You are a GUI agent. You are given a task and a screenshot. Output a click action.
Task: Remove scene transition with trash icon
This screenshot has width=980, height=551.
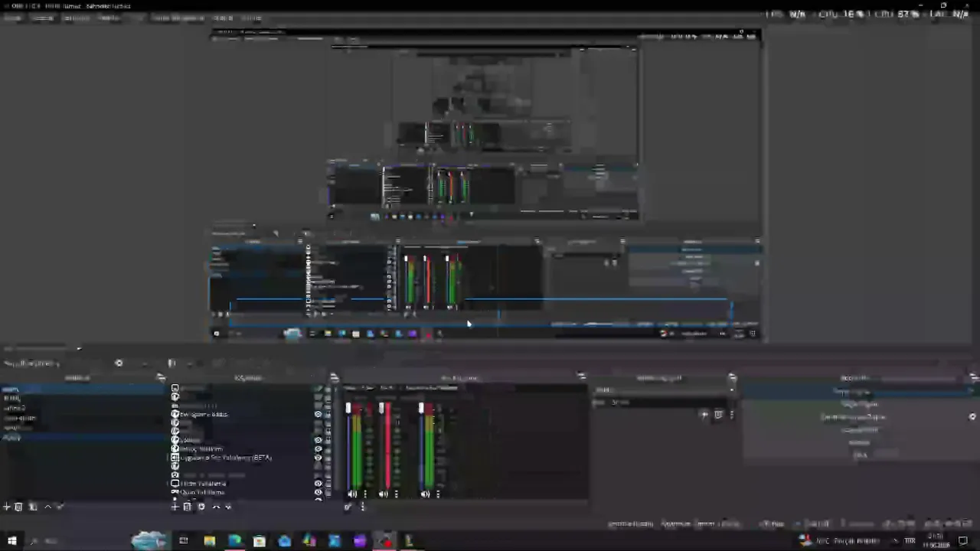pos(718,415)
